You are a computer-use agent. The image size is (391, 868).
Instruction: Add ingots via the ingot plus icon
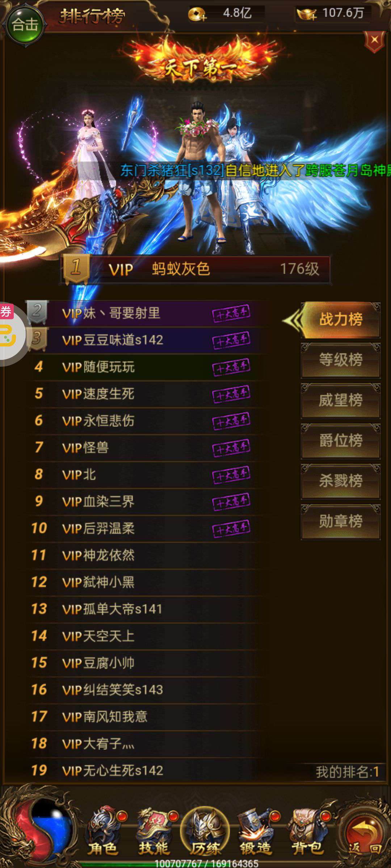click(x=306, y=14)
